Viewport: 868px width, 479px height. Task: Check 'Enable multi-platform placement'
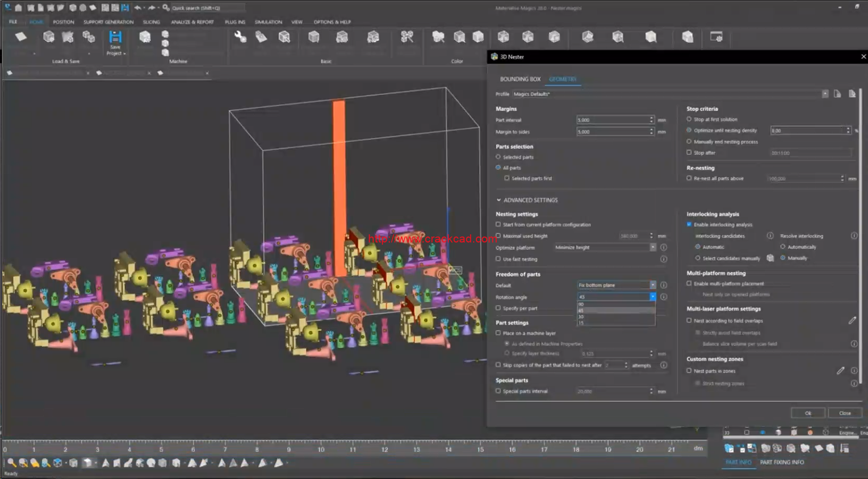click(689, 283)
